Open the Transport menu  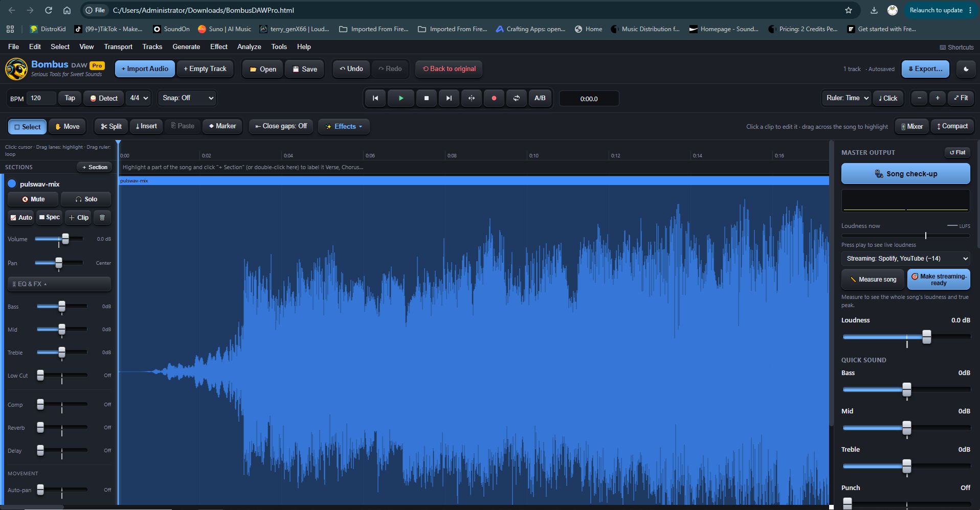tap(118, 47)
